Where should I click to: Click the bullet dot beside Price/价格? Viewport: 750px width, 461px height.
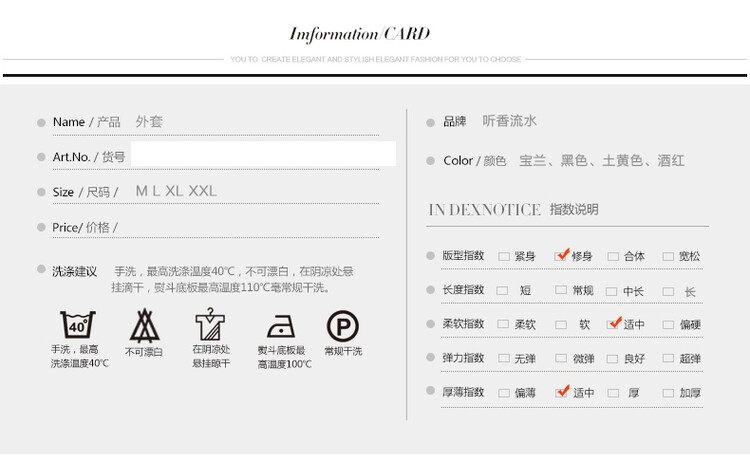pos(41,228)
